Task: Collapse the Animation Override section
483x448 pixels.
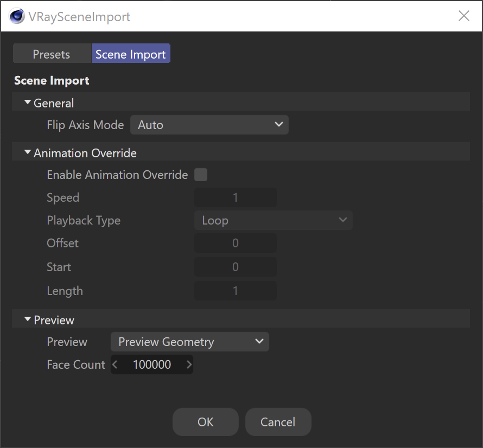Action: point(28,152)
